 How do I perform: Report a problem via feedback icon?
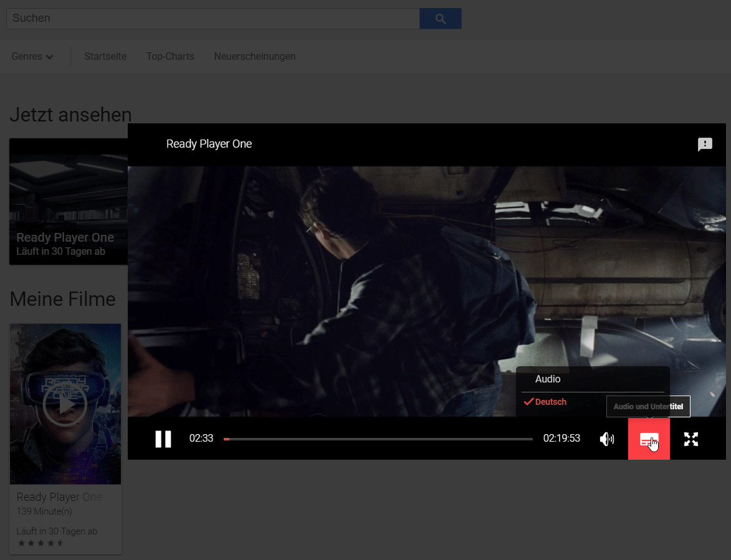705,145
